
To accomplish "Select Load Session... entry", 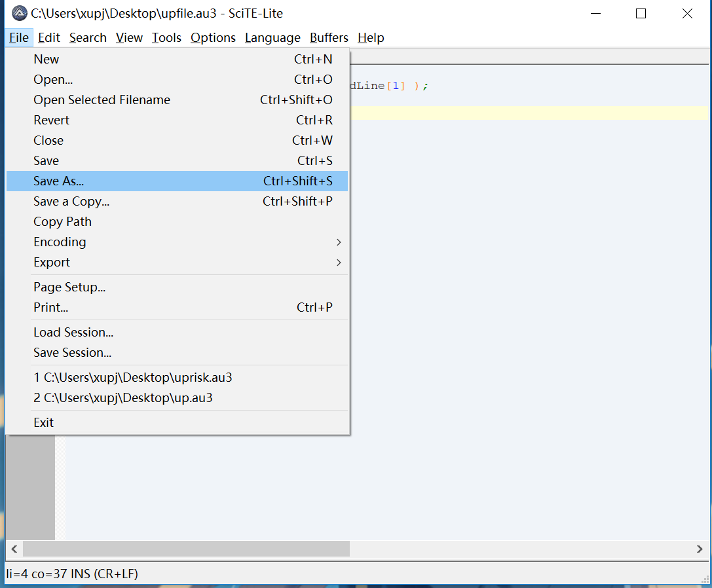I will [177, 333].
